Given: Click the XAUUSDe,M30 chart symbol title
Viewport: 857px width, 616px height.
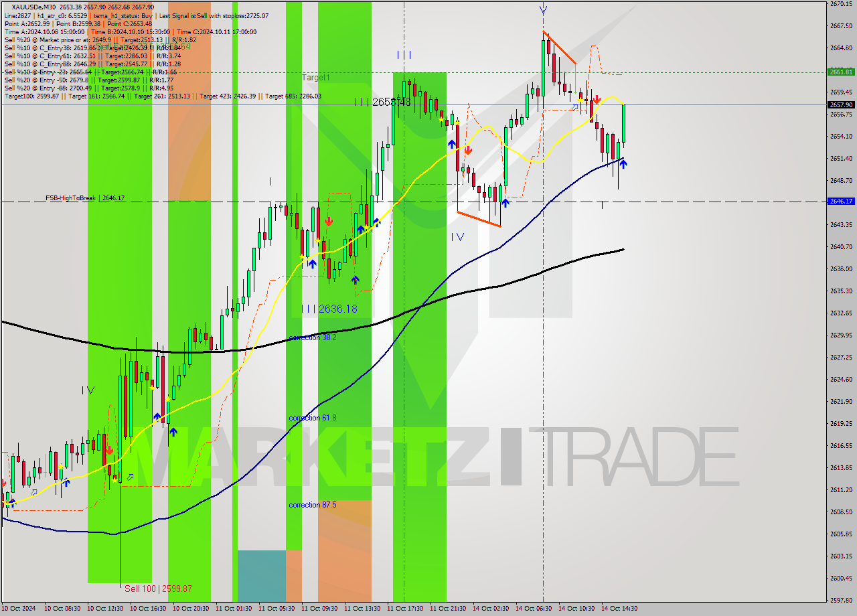Looking at the screenshot, I should [33, 7].
